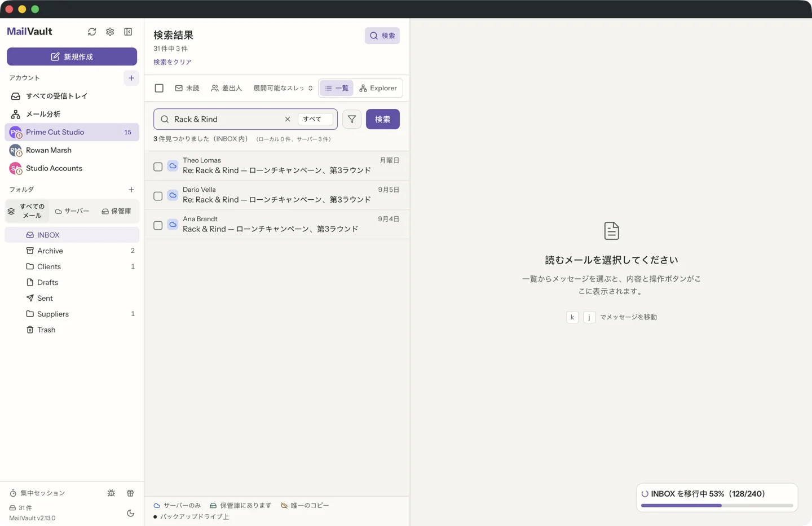Image resolution: width=812 pixels, height=526 pixels.
Task: Click MailVault logo
Action: pos(29,32)
